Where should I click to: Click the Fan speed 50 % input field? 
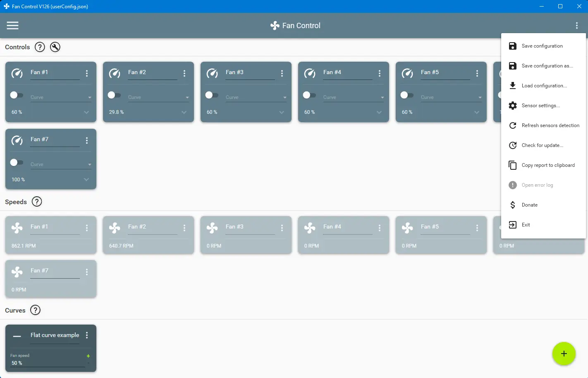pos(48,363)
